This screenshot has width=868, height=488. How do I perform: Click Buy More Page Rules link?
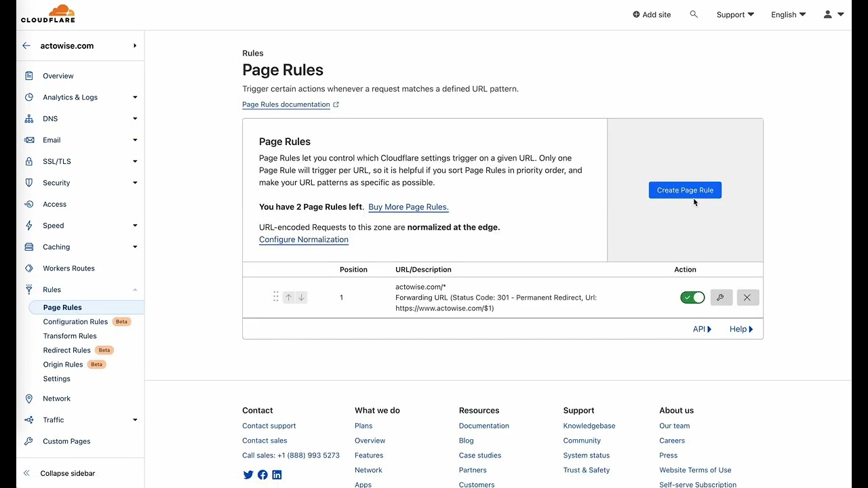[x=408, y=207]
